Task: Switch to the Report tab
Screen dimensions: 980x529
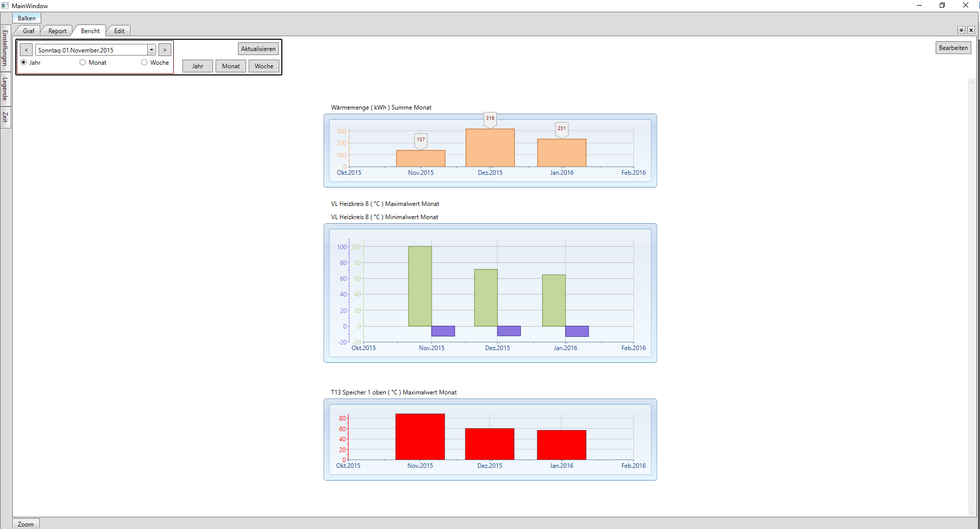Action: 58,31
